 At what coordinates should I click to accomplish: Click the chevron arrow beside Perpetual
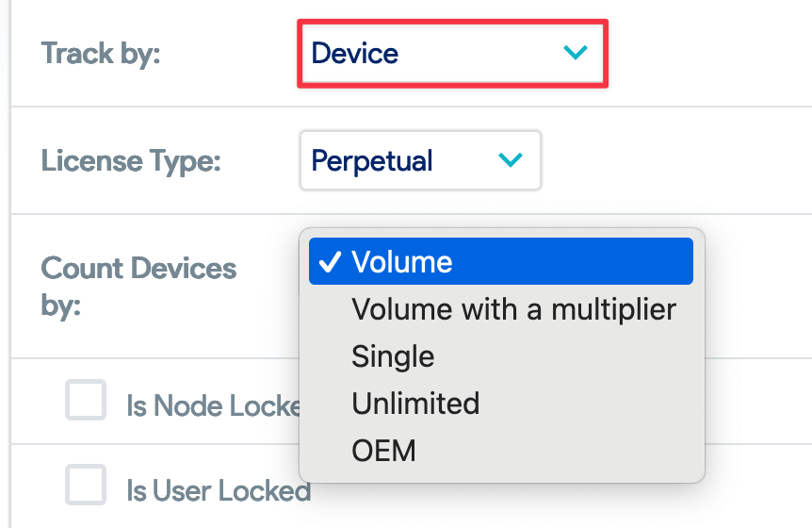511,159
